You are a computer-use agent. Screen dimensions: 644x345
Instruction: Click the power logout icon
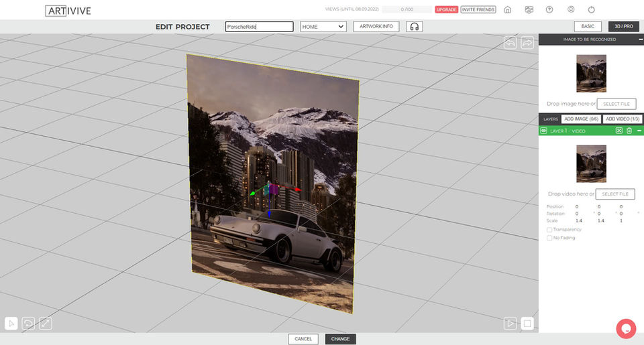[x=592, y=9]
